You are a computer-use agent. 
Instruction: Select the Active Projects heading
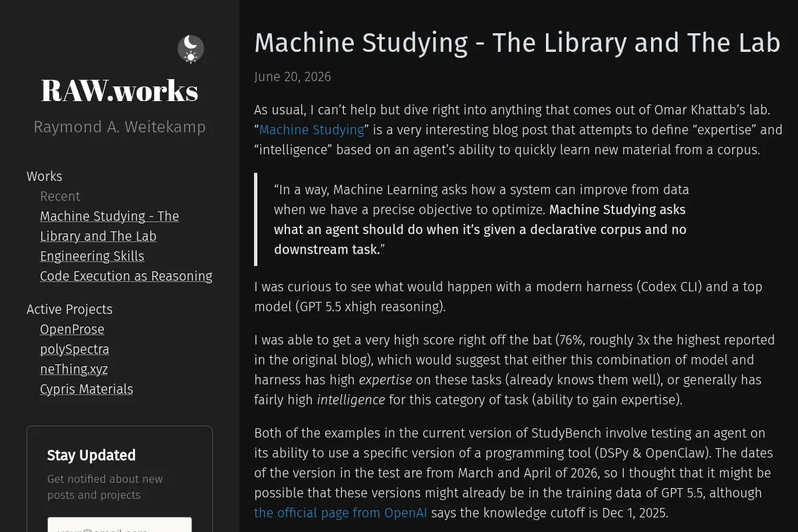pyautogui.click(x=69, y=309)
